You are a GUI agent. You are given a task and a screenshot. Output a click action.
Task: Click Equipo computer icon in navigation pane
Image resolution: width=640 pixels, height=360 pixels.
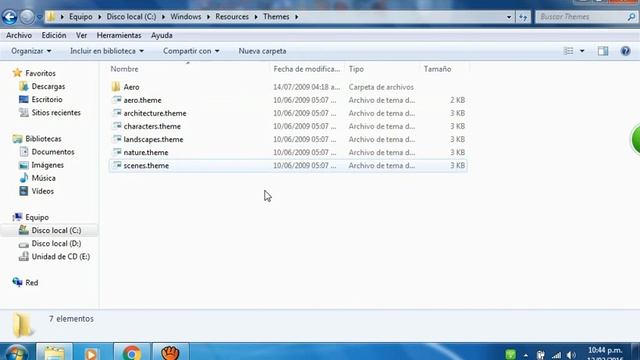(x=17, y=217)
